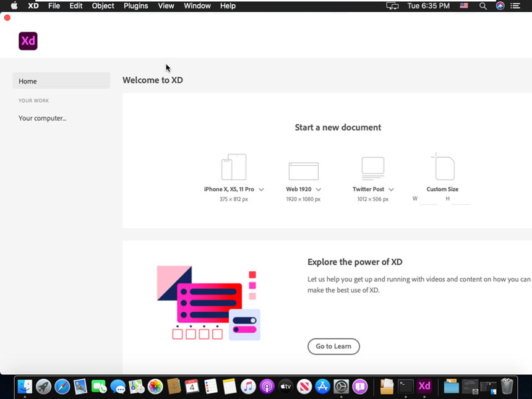Open the Help menu
532x399 pixels.
pyautogui.click(x=228, y=6)
